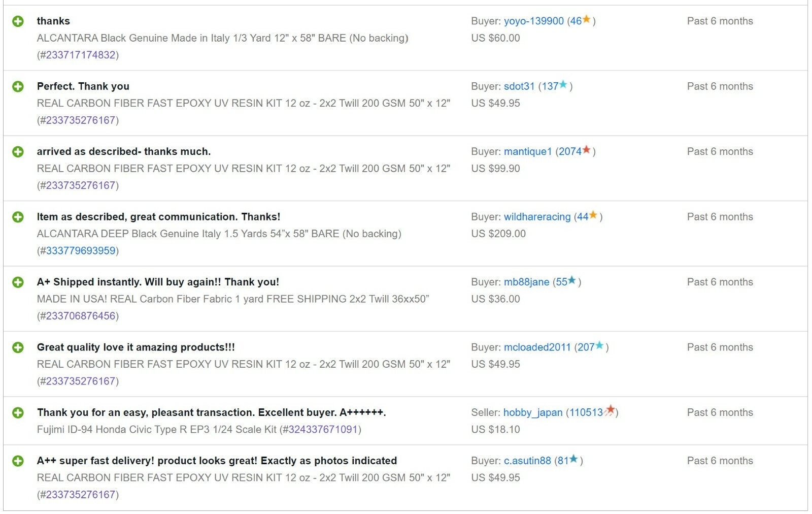Click positive icon for "A++ super fast delivery"

click(18, 461)
